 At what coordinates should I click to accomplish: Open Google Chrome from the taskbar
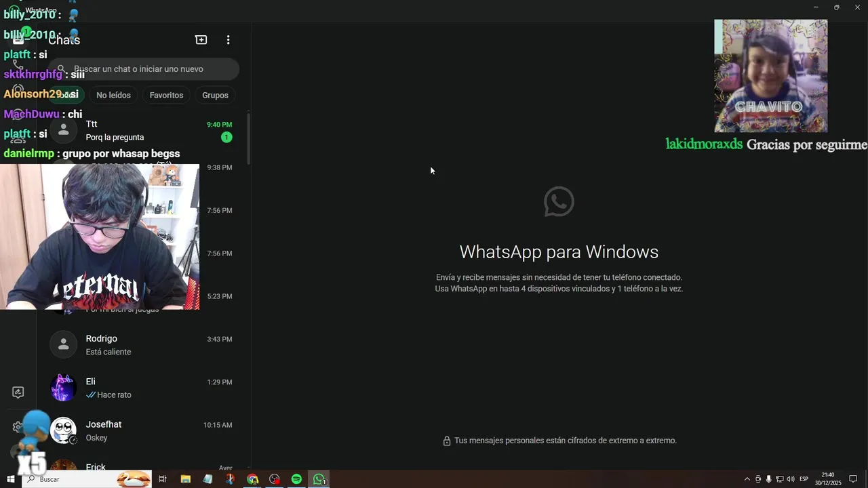[x=252, y=479]
